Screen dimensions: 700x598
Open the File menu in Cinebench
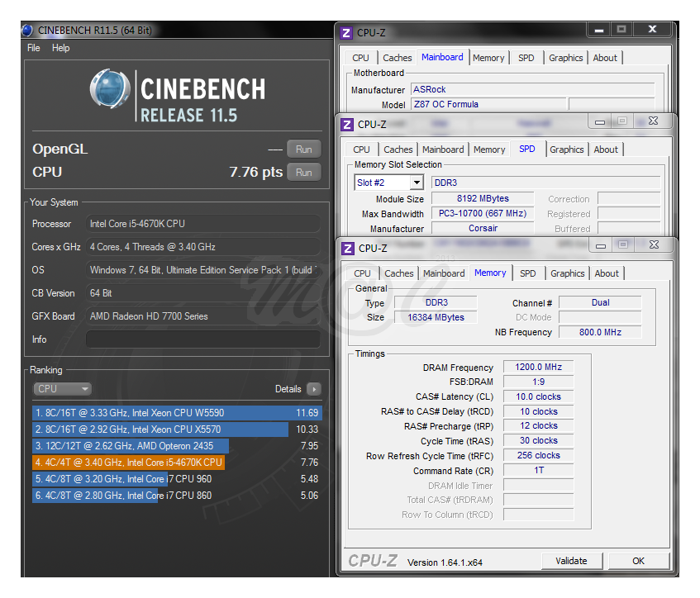(34, 48)
